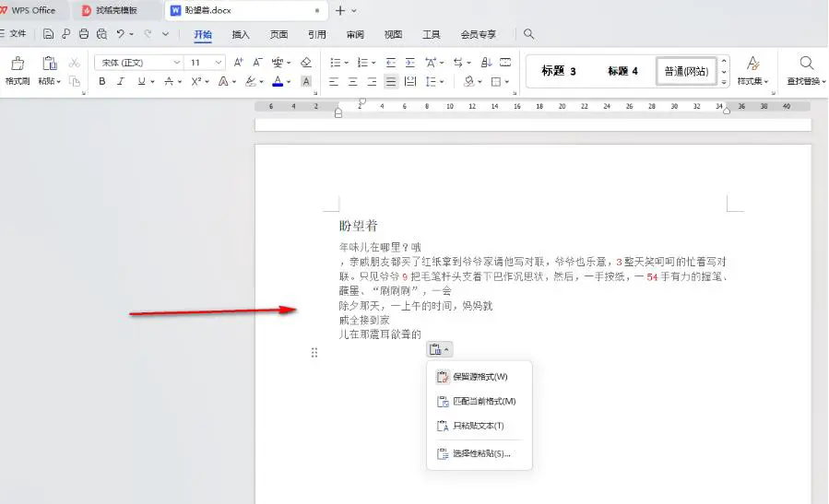Click the paragraph drag handle dots
The width and height of the screenshot is (829, 504).
[314, 352]
